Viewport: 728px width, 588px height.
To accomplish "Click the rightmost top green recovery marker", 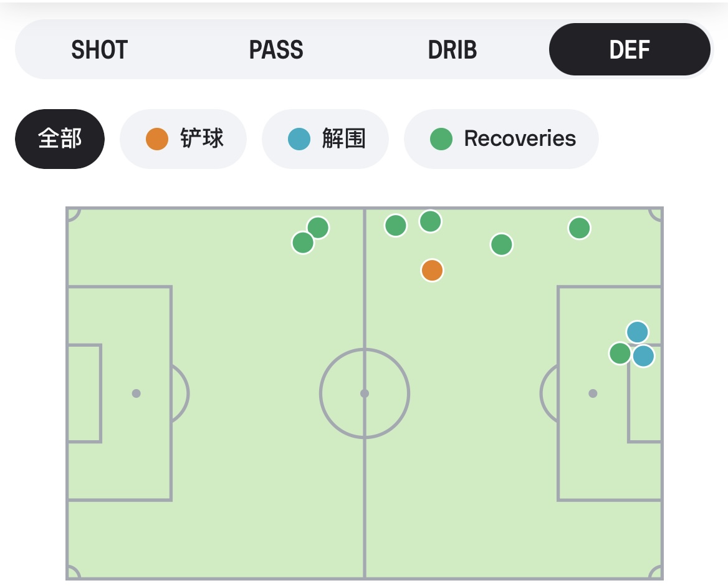I will (579, 228).
